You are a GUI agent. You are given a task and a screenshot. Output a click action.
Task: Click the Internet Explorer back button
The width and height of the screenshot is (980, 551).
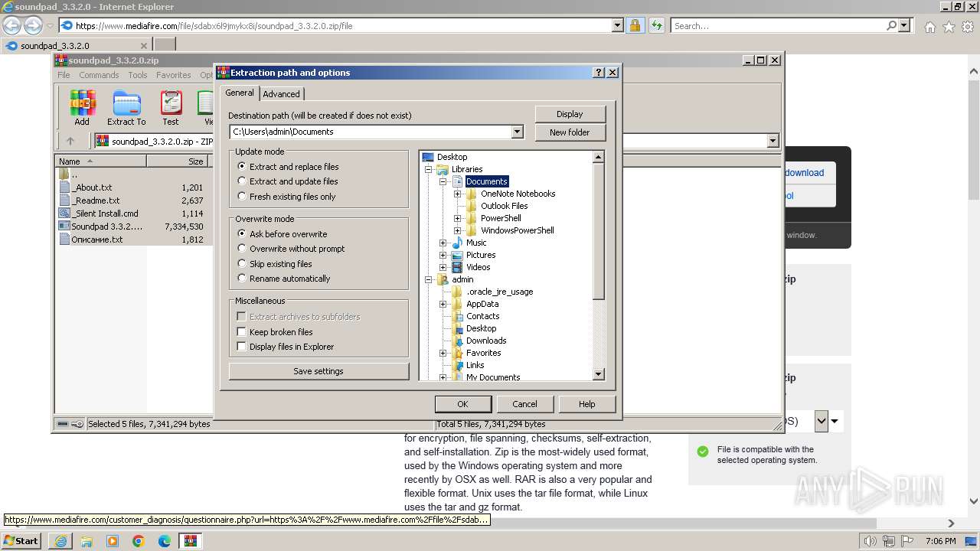tap(11, 25)
